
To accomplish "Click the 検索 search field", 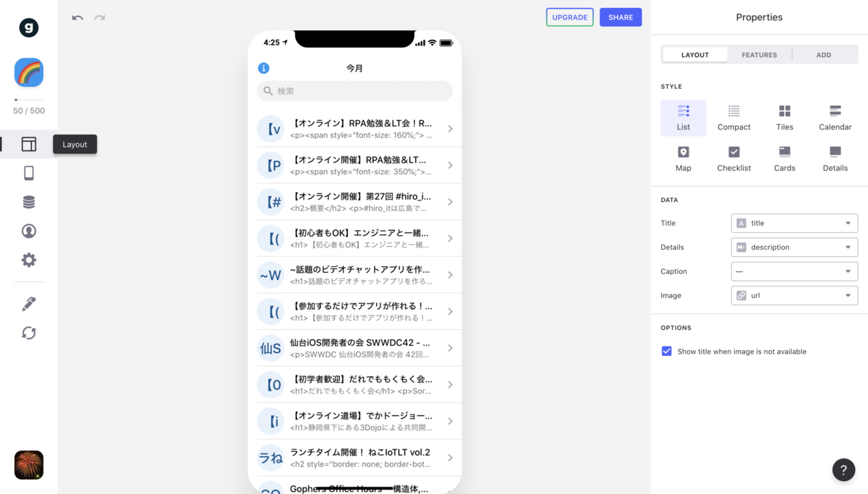I will pos(354,91).
